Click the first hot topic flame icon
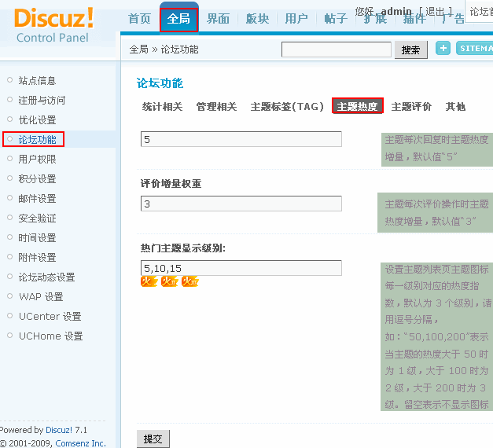 click(x=149, y=281)
